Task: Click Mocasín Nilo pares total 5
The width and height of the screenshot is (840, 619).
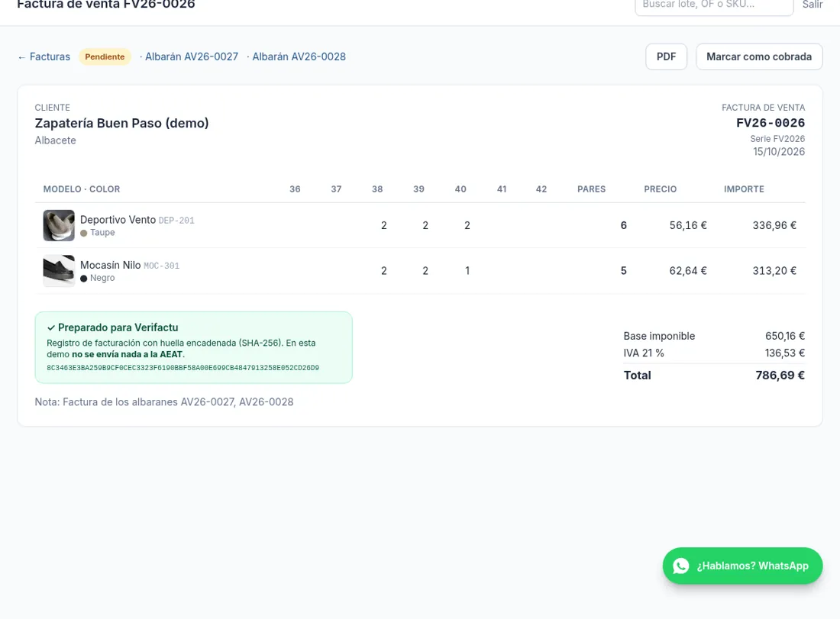Action: [624, 271]
